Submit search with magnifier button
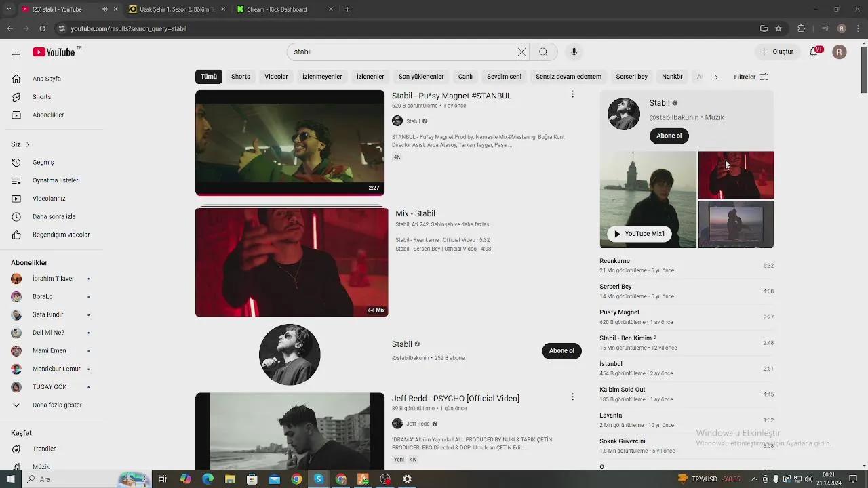 click(543, 52)
